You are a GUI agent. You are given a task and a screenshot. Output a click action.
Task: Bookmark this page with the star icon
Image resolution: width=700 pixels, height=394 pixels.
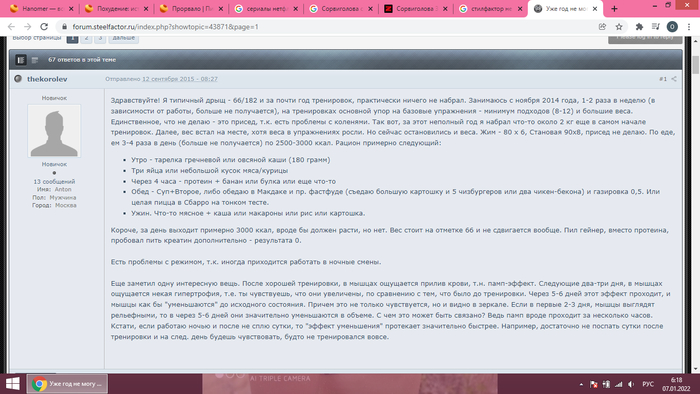pyautogui.click(x=619, y=27)
